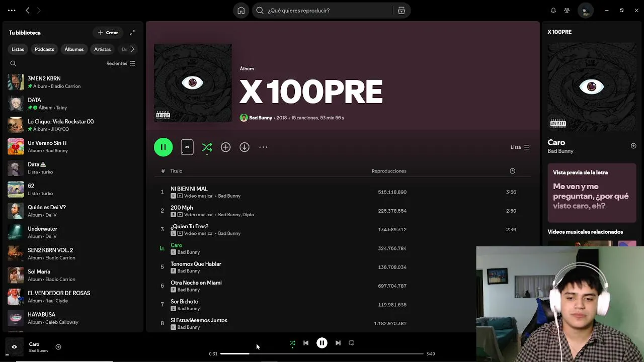This screenshot has width=644, height=362.
Task: Skip to next track
Action: [x=338, y=343]
